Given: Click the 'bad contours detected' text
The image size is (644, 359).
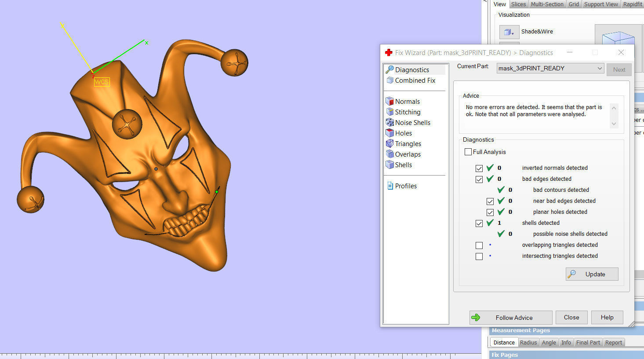Looking at the screenshot, I should (561, 190).
